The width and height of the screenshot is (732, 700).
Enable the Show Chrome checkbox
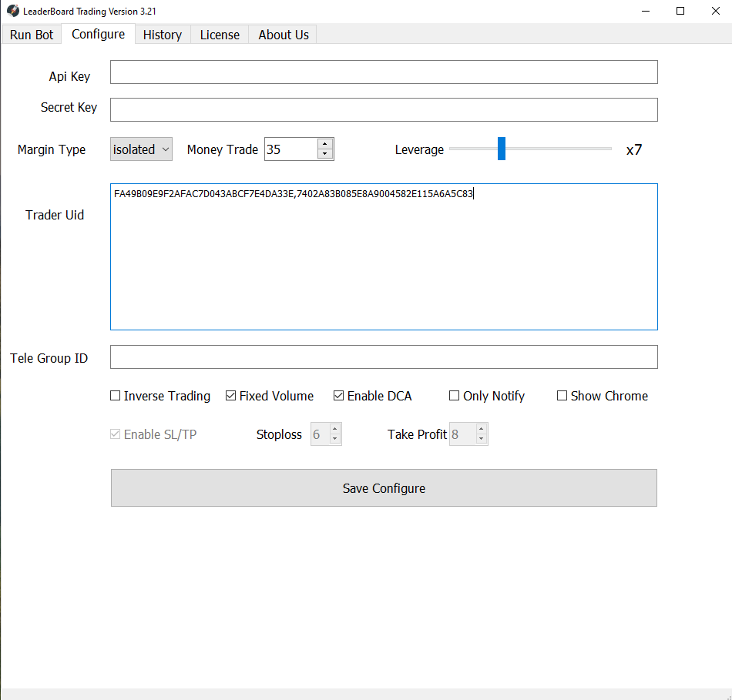click(562, 396)
